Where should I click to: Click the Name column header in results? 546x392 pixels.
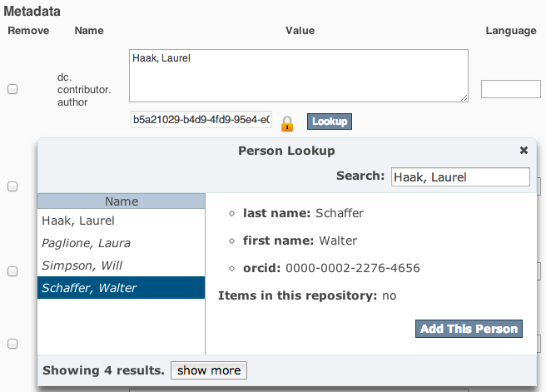tap(122, 201)
